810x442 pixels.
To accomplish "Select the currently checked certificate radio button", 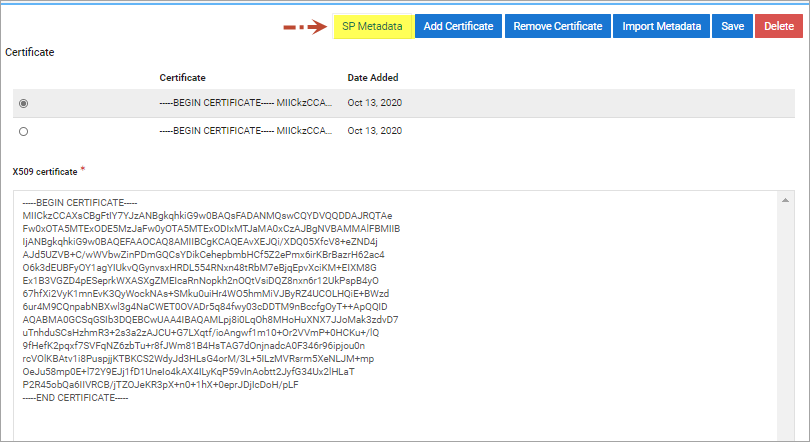I will 24,103.
